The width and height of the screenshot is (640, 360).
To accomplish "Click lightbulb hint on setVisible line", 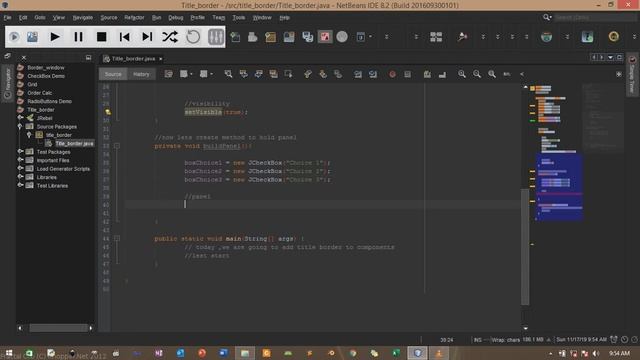I will pyautogui.click(x=108, y=112).
